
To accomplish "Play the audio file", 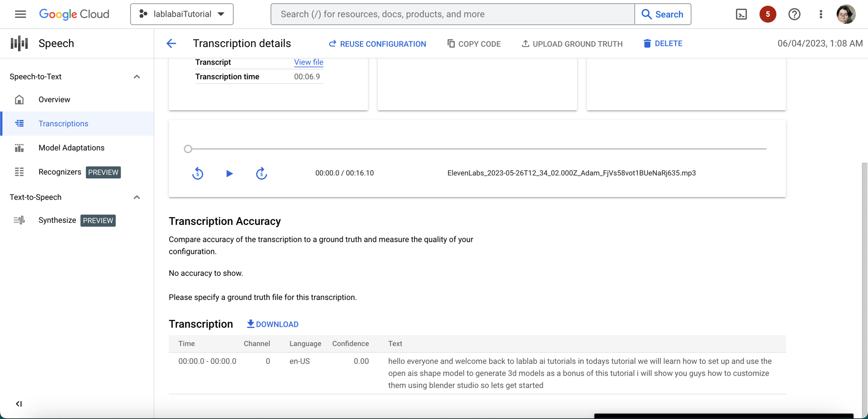I will (229, 173).
